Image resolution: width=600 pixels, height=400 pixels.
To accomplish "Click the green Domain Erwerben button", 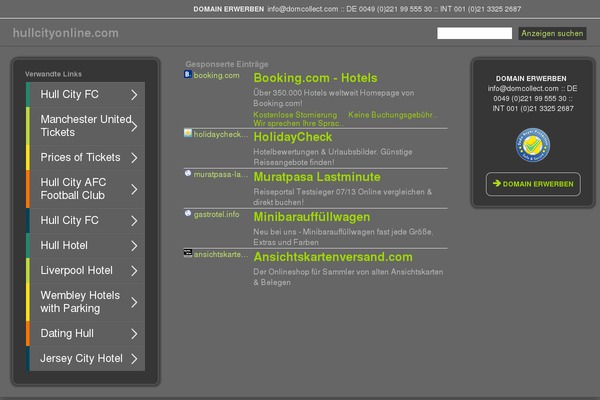I will 533,184.
